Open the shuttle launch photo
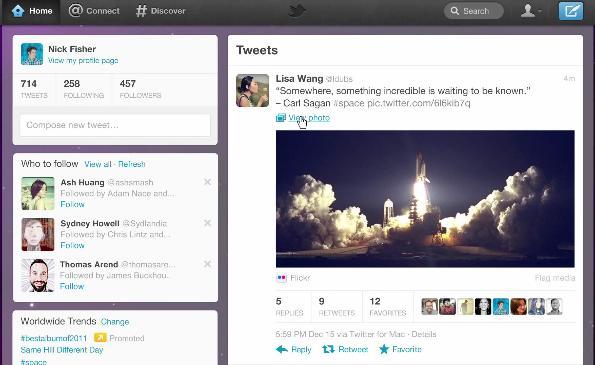The width and height of the screenshot is (595, 365). tap(425, 199)
